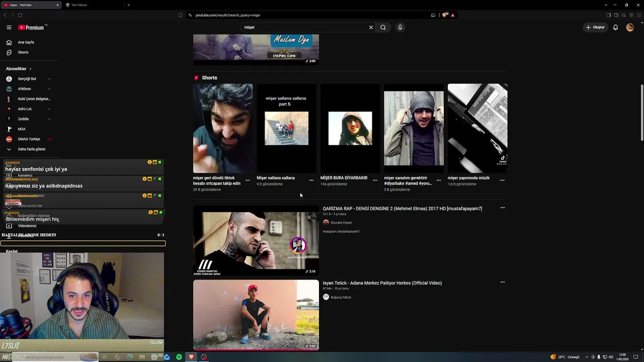Viewport: 644px width, 362px height.
Task: Click the Brave Rewards triangle icon
Action: point(453,15)
